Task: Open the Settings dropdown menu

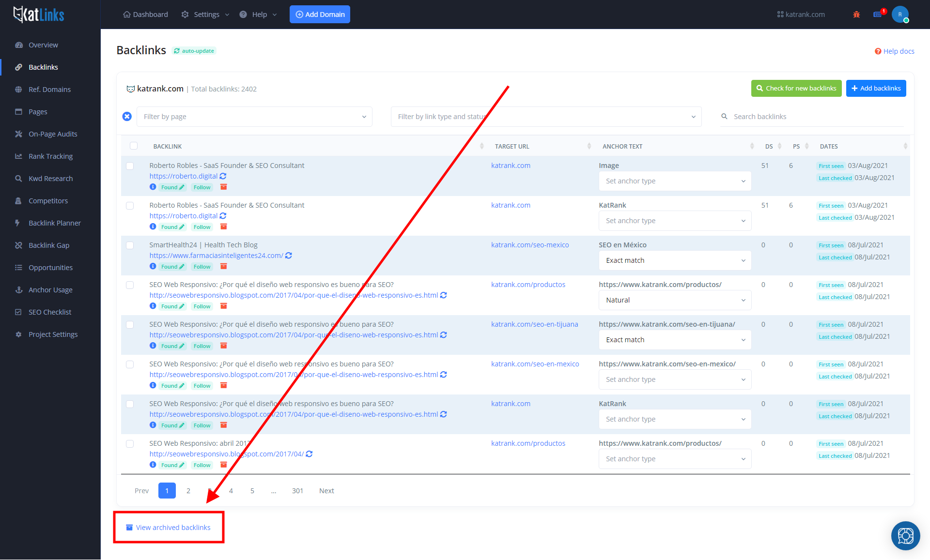Action: point(205,15)
